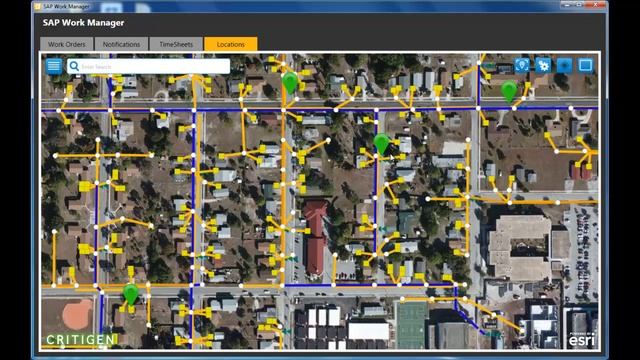640x360 pixels.
Task: Open the Work Orders tab
Action: [x=67, y=44]
